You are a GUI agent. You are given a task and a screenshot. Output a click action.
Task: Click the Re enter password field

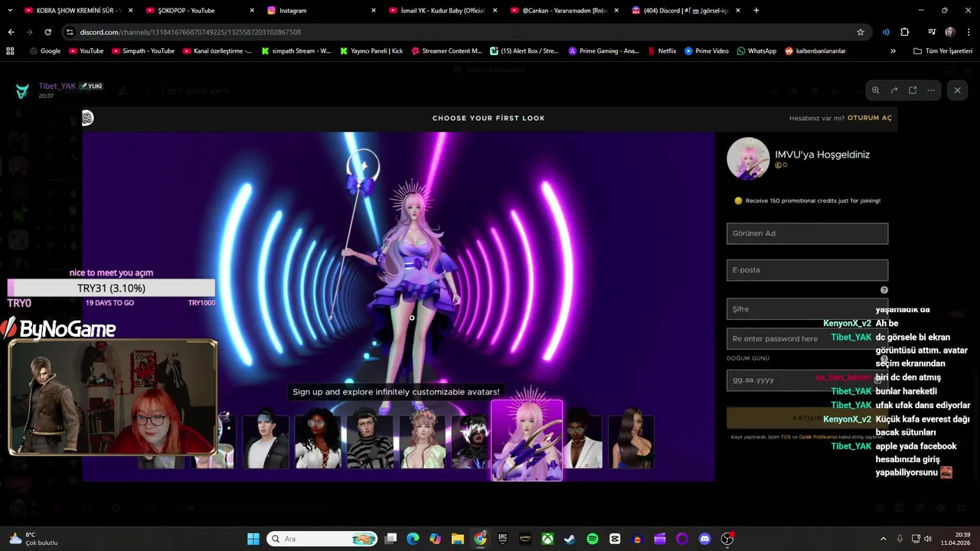pos(807,339)
